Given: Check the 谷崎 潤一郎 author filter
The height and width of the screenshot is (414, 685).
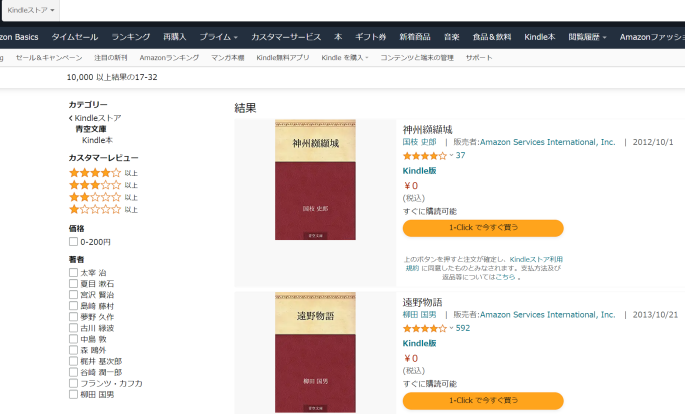Looking at the screenshot, I should (73, 372).
